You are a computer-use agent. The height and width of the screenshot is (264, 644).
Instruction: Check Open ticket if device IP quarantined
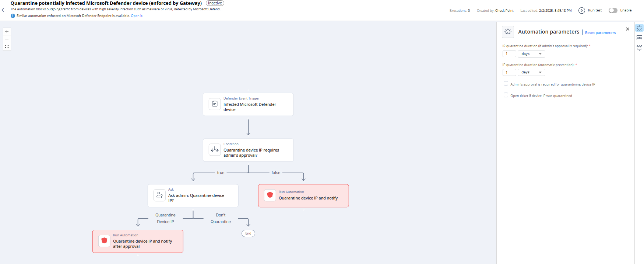(506, 95)
